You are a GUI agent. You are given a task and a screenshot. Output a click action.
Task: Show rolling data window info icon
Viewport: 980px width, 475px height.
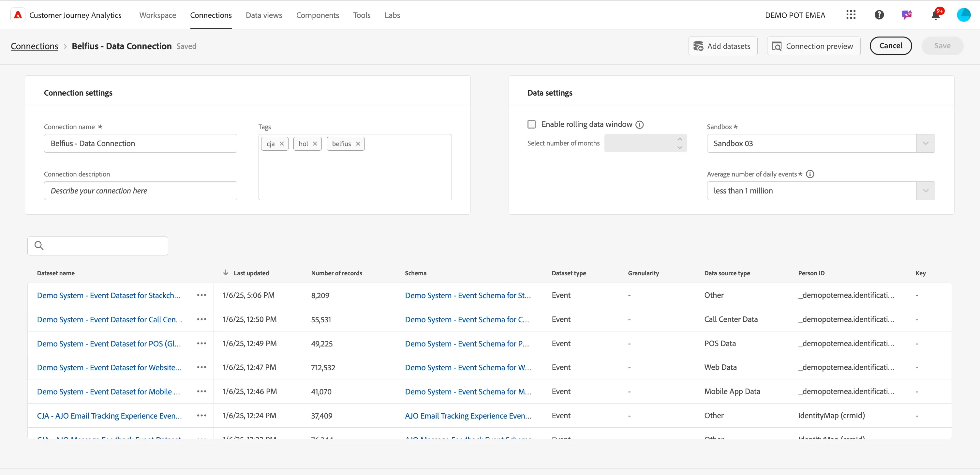click(x=640, y=125)
